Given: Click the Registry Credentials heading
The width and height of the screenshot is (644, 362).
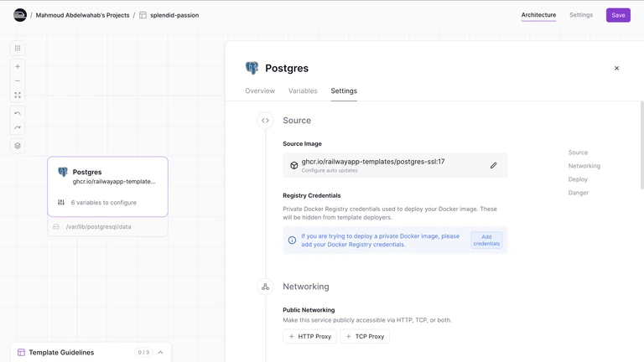Looking at the screenshot, I should click(x=312, y=195).
